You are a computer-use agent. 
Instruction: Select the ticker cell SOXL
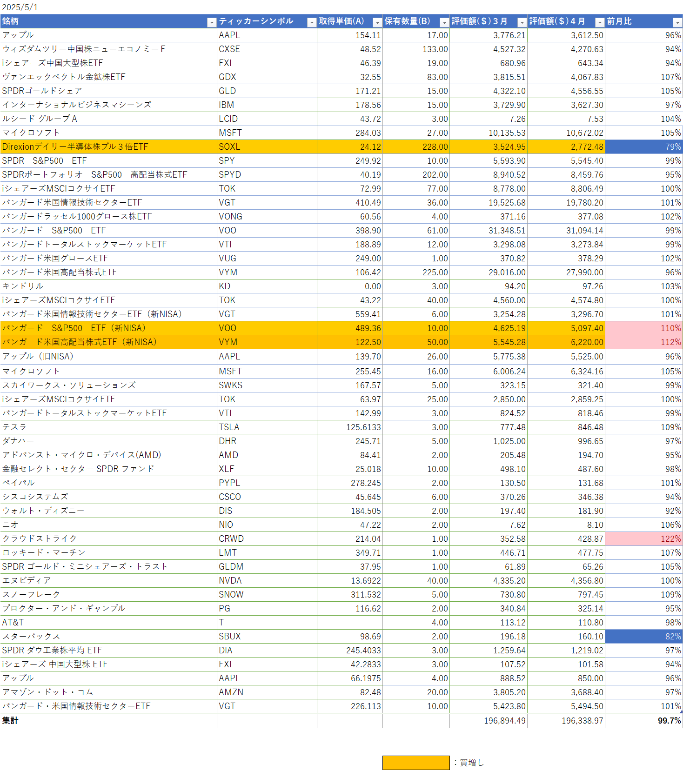(267, 147)
